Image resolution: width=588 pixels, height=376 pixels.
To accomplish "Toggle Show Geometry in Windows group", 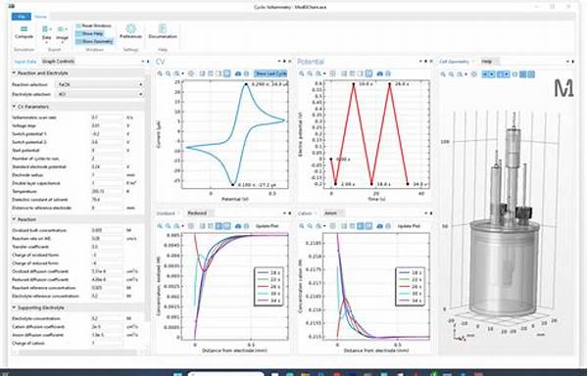I will coord(94,41).
